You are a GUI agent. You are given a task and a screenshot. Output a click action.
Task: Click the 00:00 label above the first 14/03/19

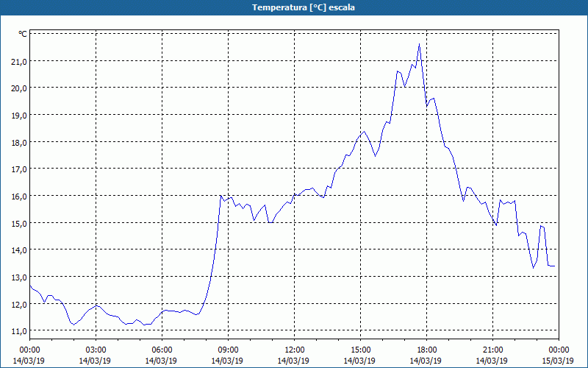coord(30,350)
